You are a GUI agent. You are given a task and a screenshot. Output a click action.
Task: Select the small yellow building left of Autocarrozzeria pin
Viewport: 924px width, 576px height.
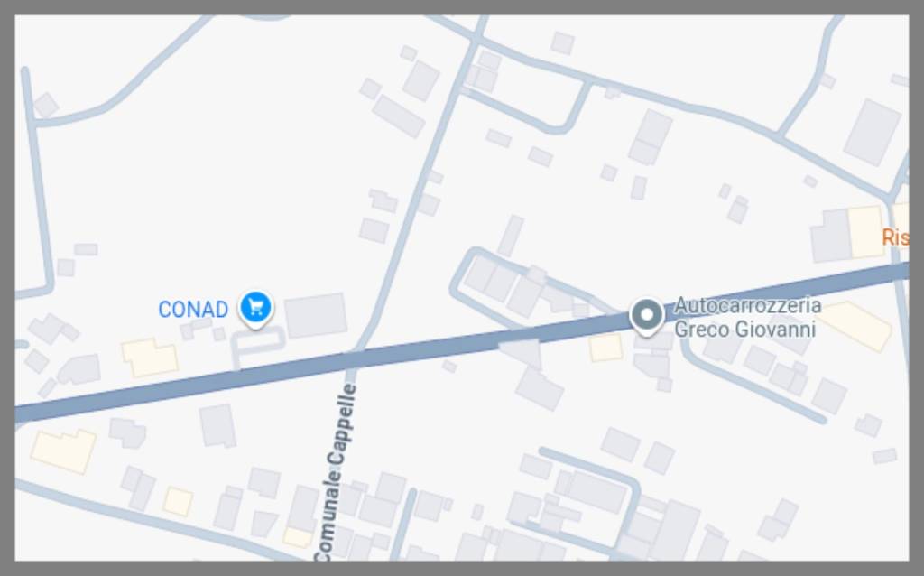click(x=605, y=348)
